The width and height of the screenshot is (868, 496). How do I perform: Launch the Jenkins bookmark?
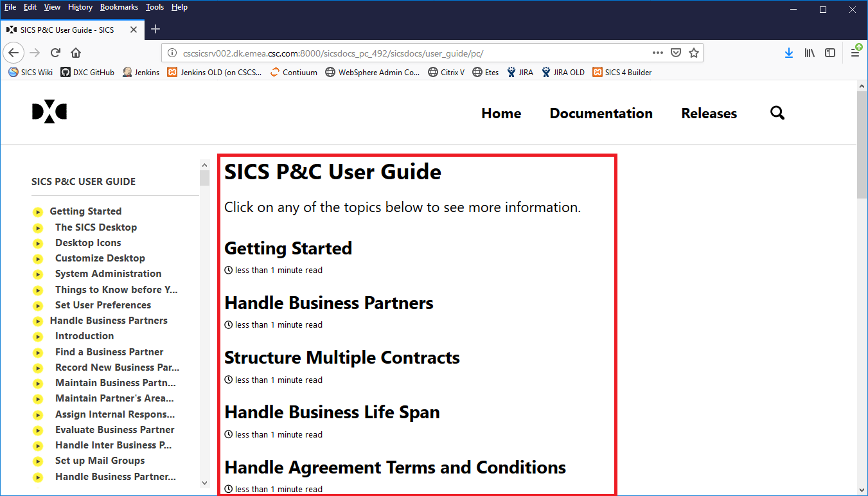pos(141,72)
